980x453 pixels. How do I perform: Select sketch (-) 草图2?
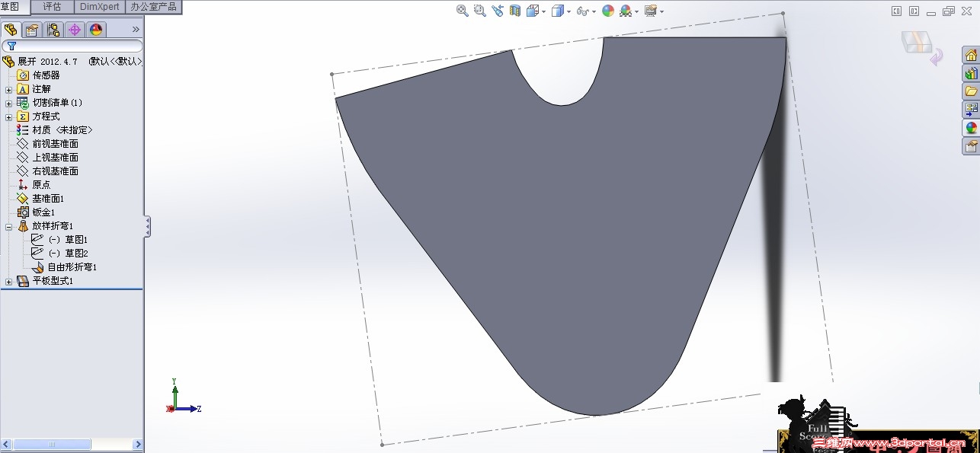click(x=68, y=253)
